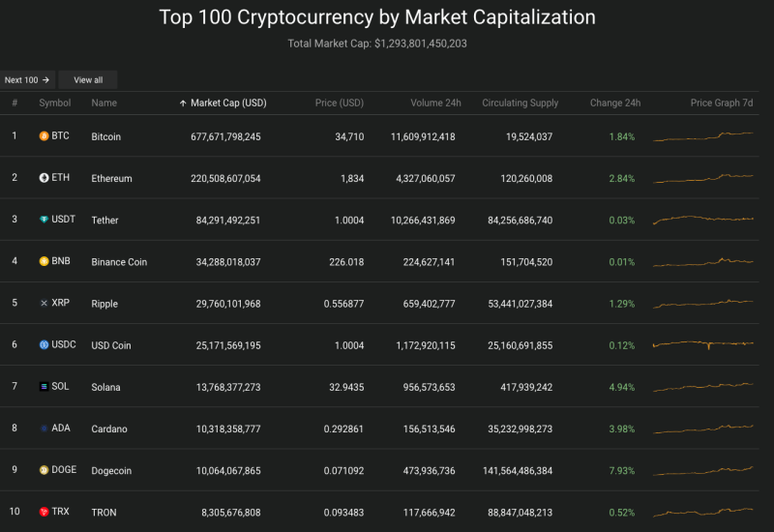Select the BTC symbol text
Image resolution: width=774 pixels, height=532 pixels.
click(60, 135)
